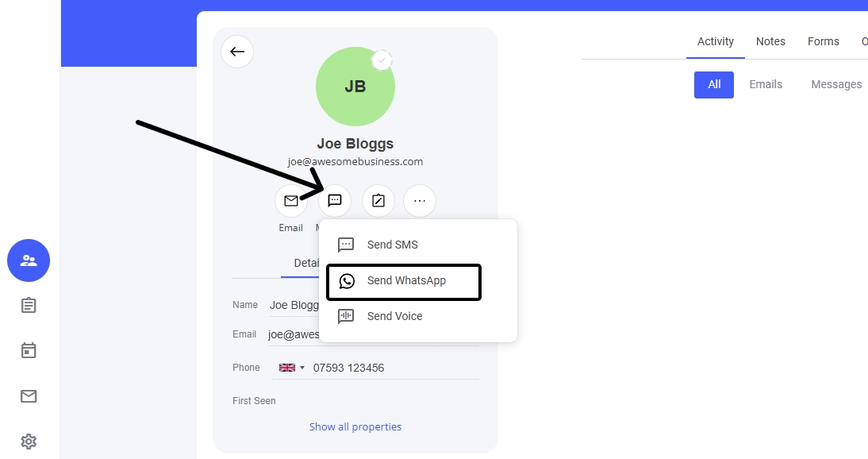Click the back arrow button
868x459 pixels.
[237, 52]
